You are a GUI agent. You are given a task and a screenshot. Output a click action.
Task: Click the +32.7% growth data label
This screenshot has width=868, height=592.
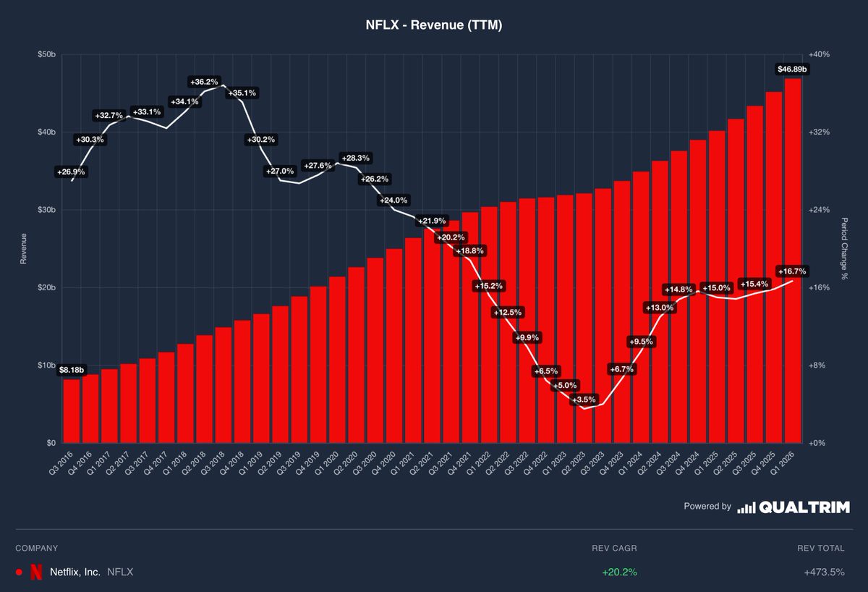click(x=109, y=116)
